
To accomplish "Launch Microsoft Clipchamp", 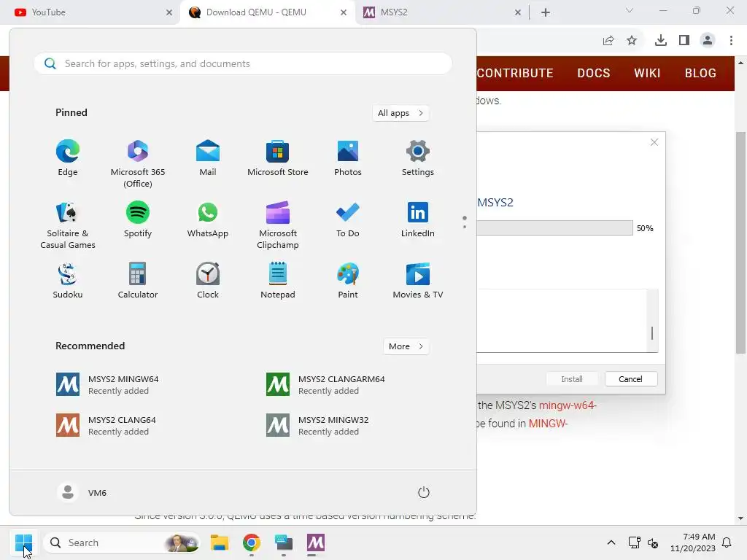I will pyautogui.click(x=278, y=225).
